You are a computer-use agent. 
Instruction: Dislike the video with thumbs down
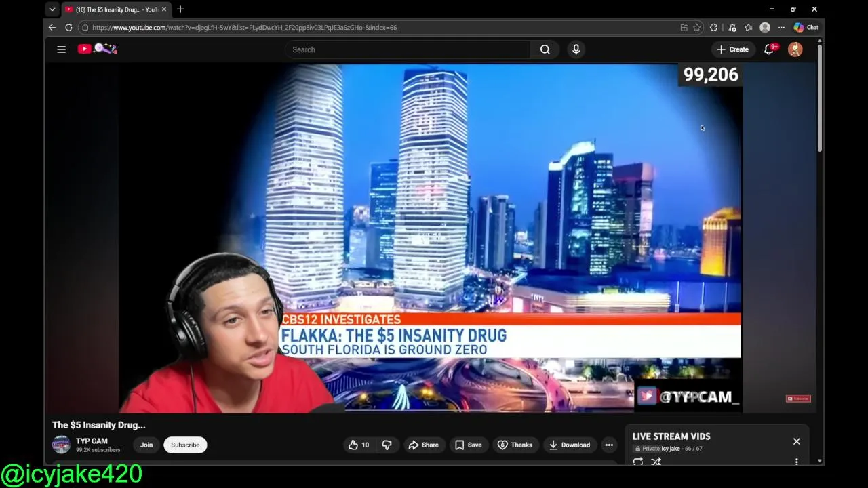click(387, 445)
